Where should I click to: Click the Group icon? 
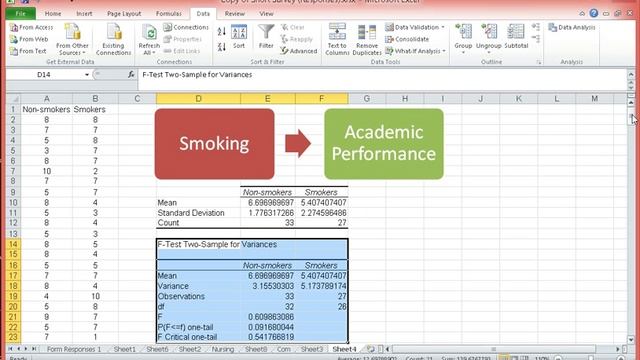(x=463, y=32)
